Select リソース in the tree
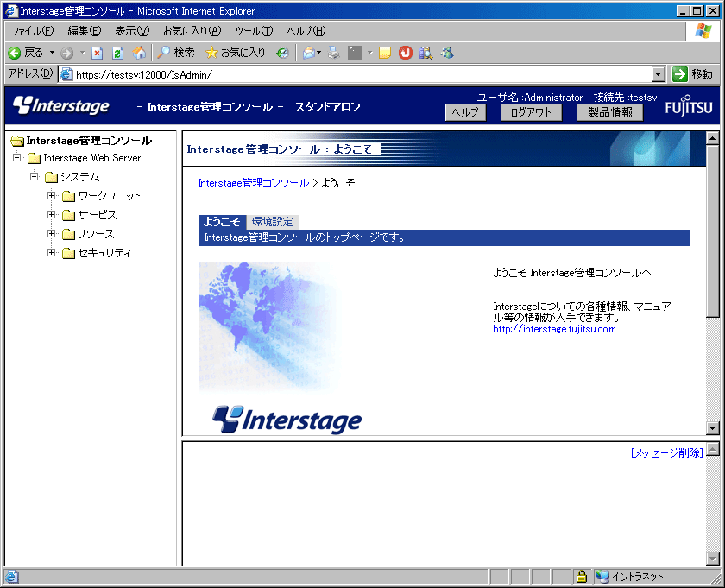725x588 pixels. click(x=96, y=234)
